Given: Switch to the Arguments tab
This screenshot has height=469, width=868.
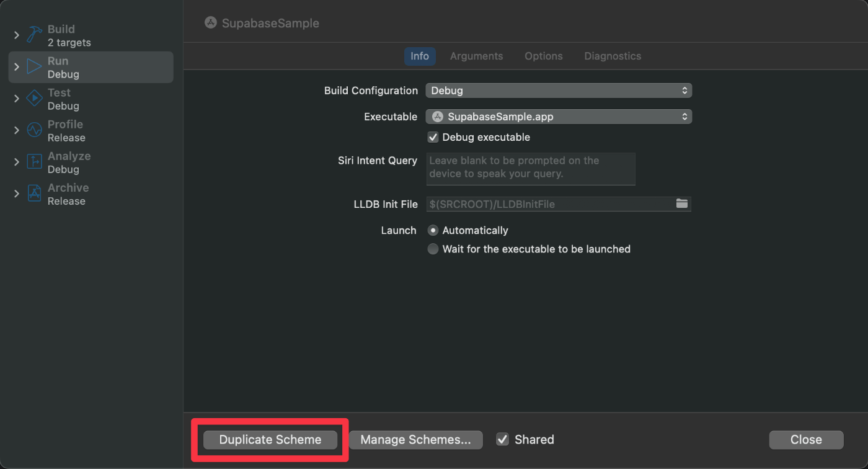Looking at the screenshot, I should point(476,56).
